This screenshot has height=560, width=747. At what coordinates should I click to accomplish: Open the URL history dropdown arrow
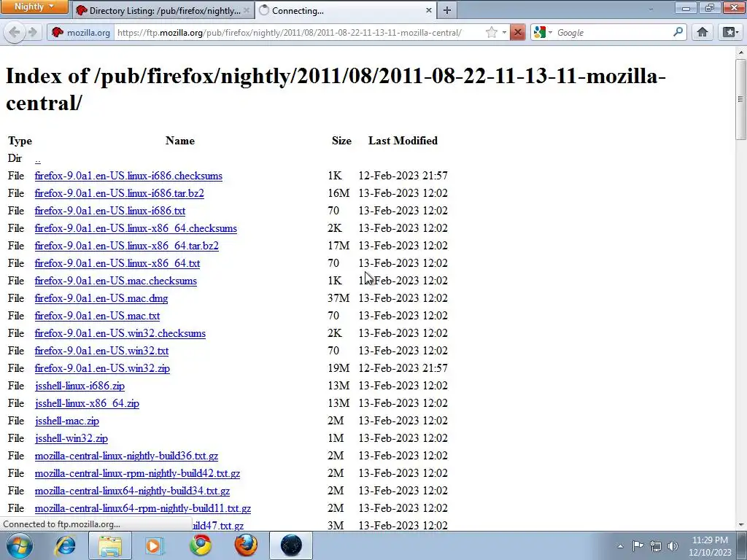(x=504, y=32)
